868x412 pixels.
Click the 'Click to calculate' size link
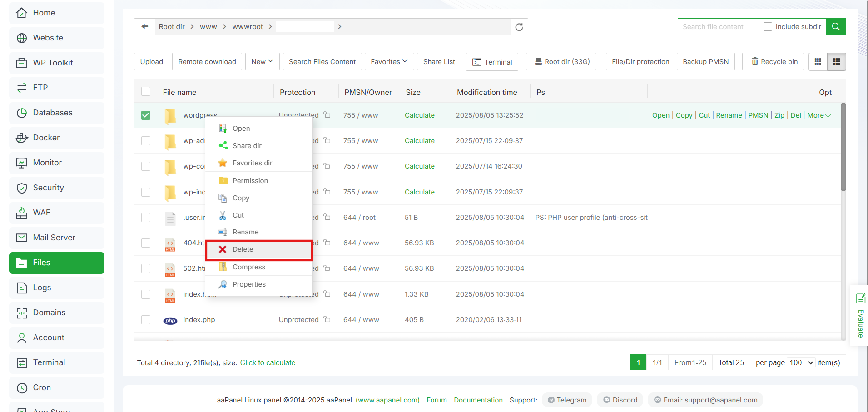coord(268,362)
